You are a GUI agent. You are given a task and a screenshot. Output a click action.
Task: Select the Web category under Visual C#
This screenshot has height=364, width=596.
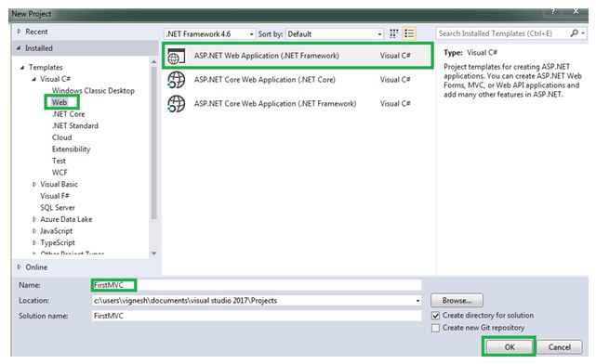coord(60,102)
